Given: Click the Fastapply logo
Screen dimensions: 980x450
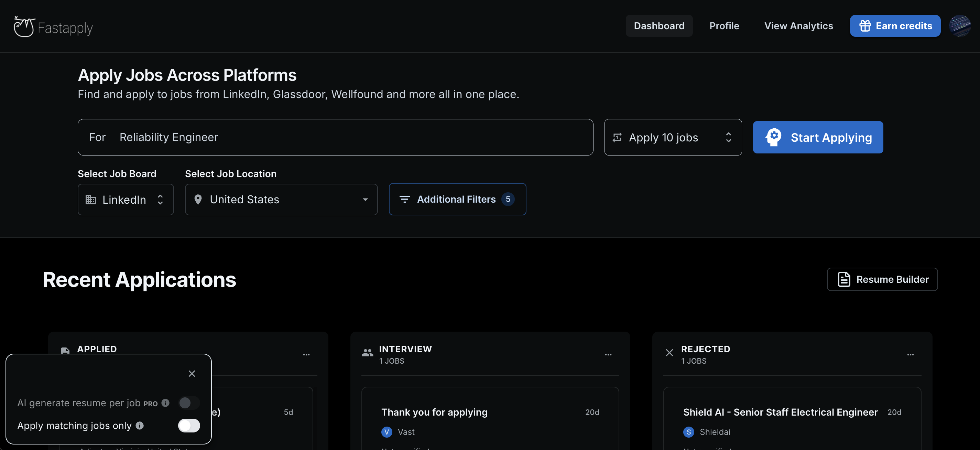Looking at the screenshot, I should (53, 26).
